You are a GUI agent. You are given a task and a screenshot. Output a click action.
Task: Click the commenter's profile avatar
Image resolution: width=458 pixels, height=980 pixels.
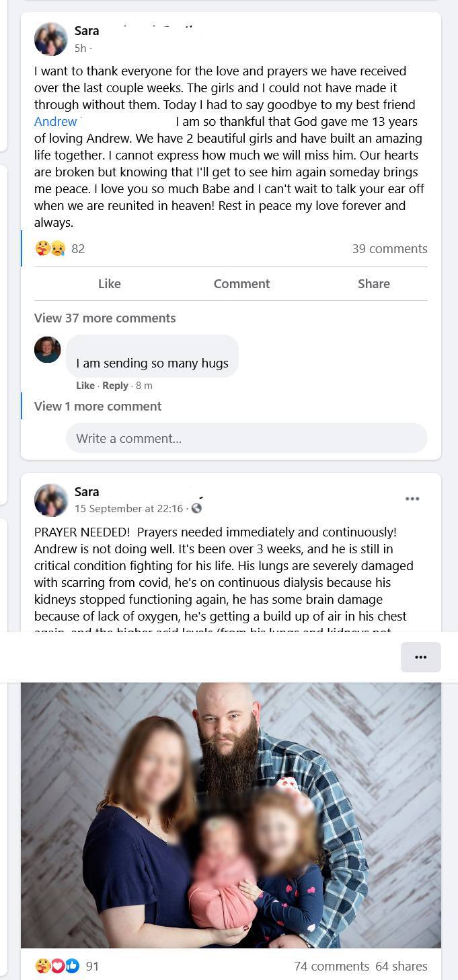click(47, 349)
